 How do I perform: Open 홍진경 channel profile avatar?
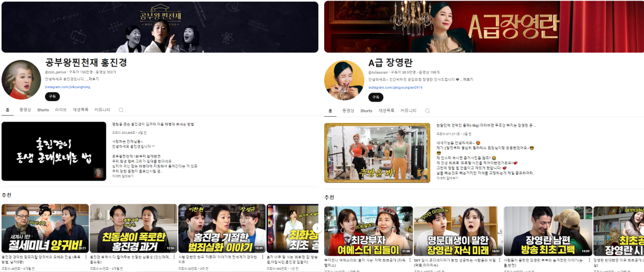(21, 80)
